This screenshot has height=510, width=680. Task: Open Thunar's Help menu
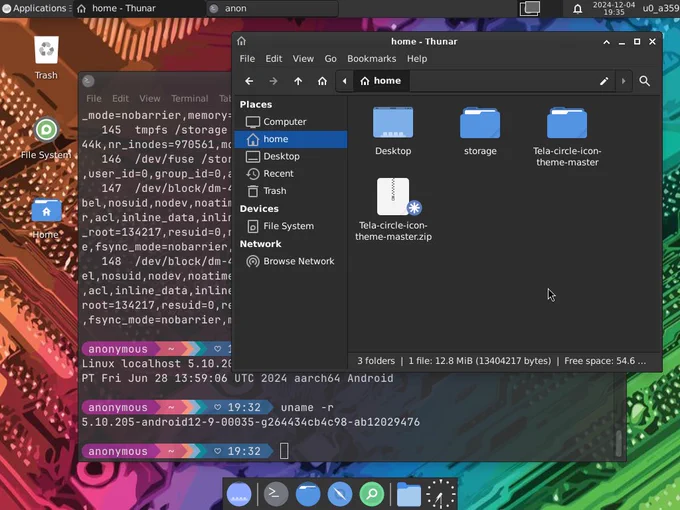(417, 59)
